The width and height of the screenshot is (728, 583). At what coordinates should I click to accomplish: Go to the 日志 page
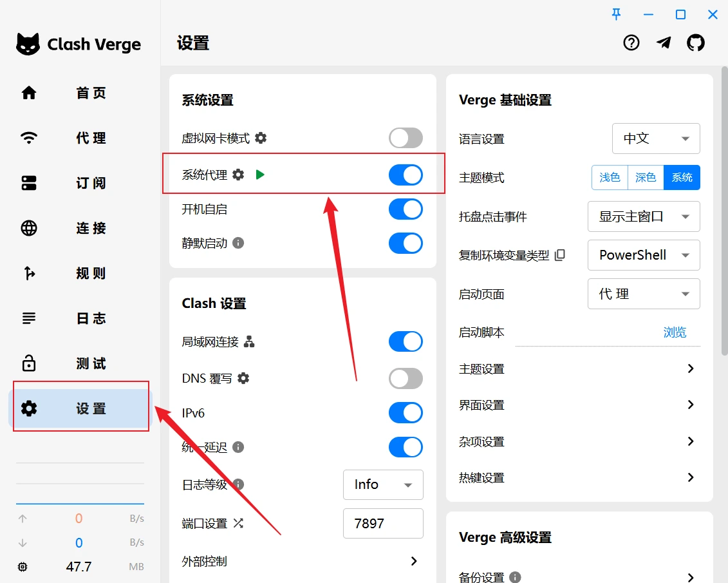tap(80, 318)
